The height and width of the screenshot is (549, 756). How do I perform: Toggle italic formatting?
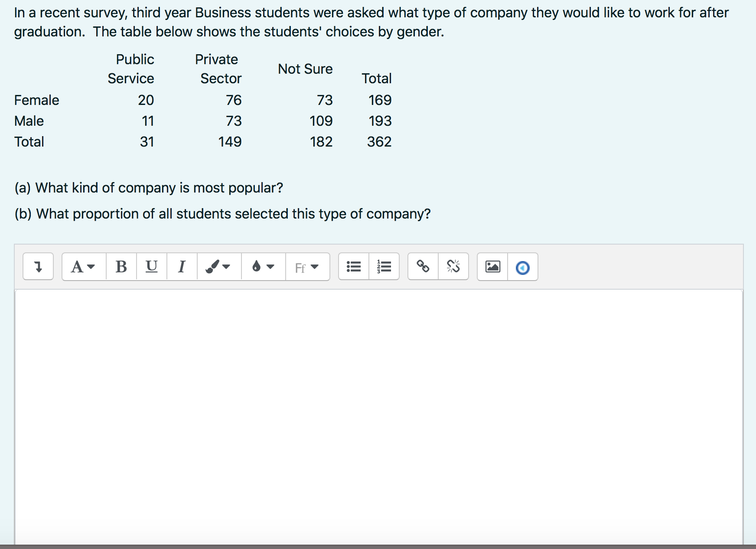[182, 267]
